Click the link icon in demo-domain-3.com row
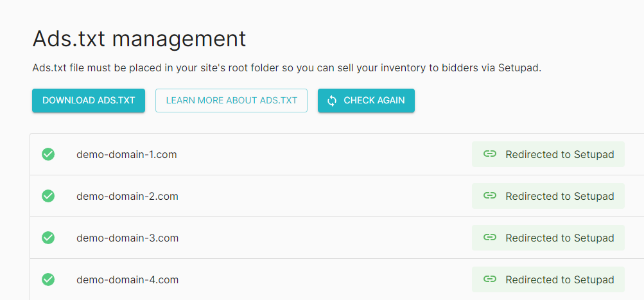The width and height of the screenshot is (644, 300). pos(489,238)
